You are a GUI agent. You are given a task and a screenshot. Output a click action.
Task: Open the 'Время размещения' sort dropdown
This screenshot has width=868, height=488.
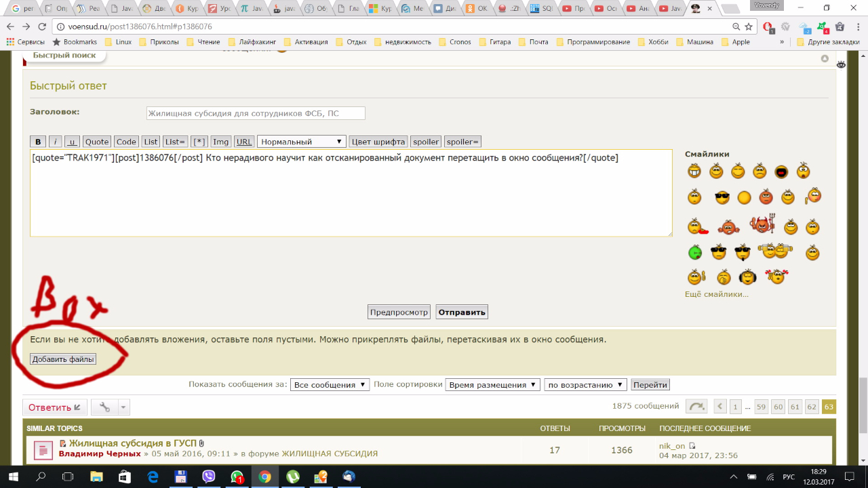coord(492,385)
